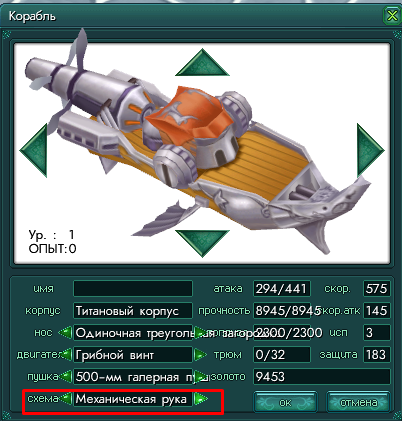This screenshot has height=421, width=402.
Task: Rotate ship left with the left arrow
Action: pos(33,150)
